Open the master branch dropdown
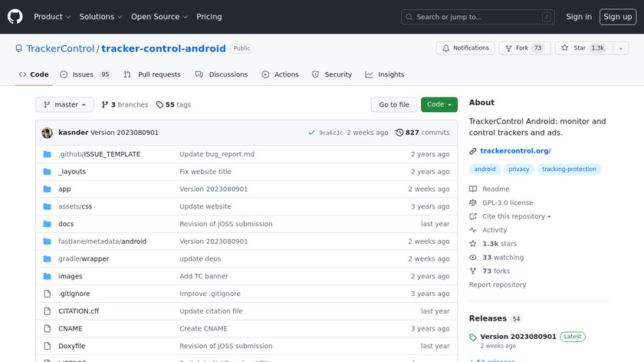 (64, 105)
